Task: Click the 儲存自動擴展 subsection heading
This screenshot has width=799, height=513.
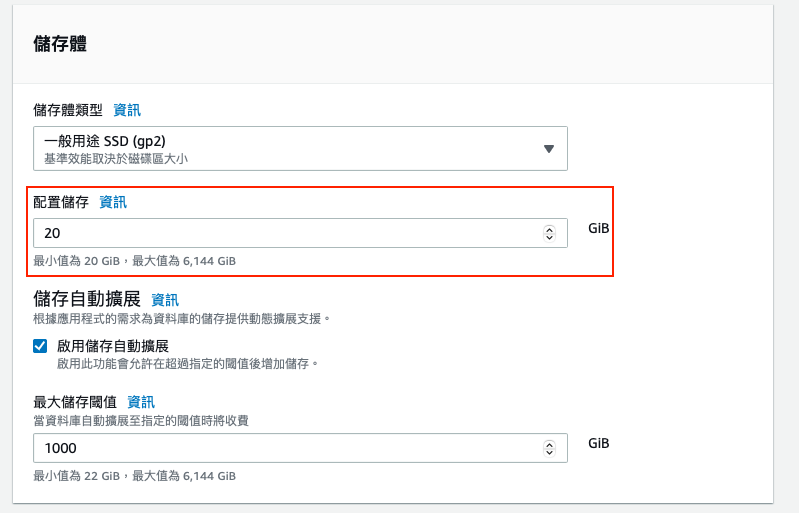Action: click(x=86, y=299)
